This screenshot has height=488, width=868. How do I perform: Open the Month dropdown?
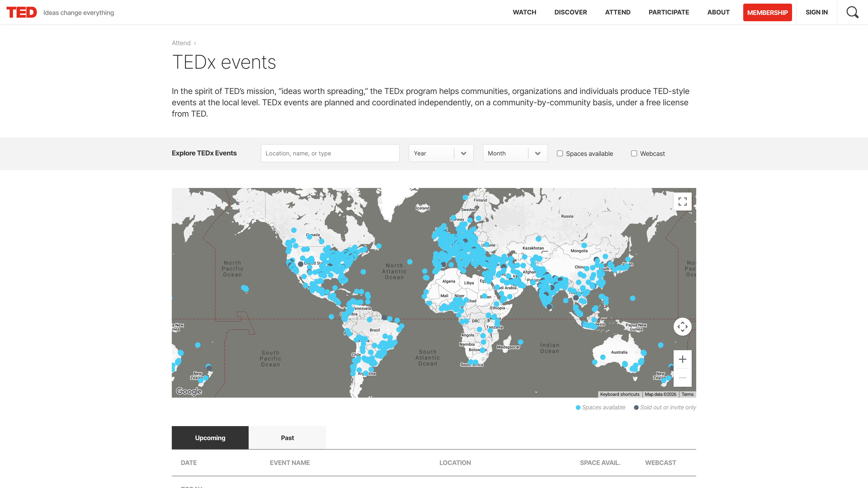pos(515,153)
